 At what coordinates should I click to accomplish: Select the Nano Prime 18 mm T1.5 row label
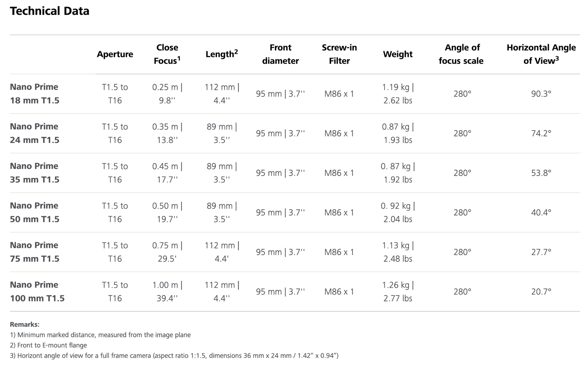(35, 94)
